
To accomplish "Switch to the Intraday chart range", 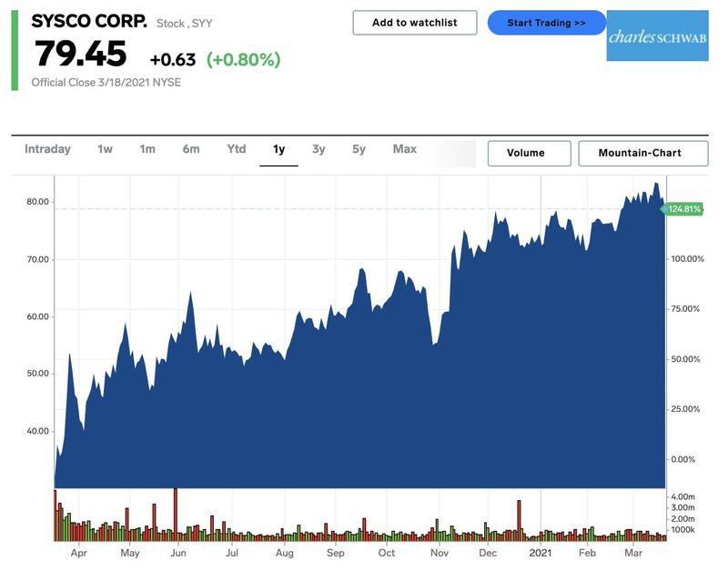I will coord(47,149).
